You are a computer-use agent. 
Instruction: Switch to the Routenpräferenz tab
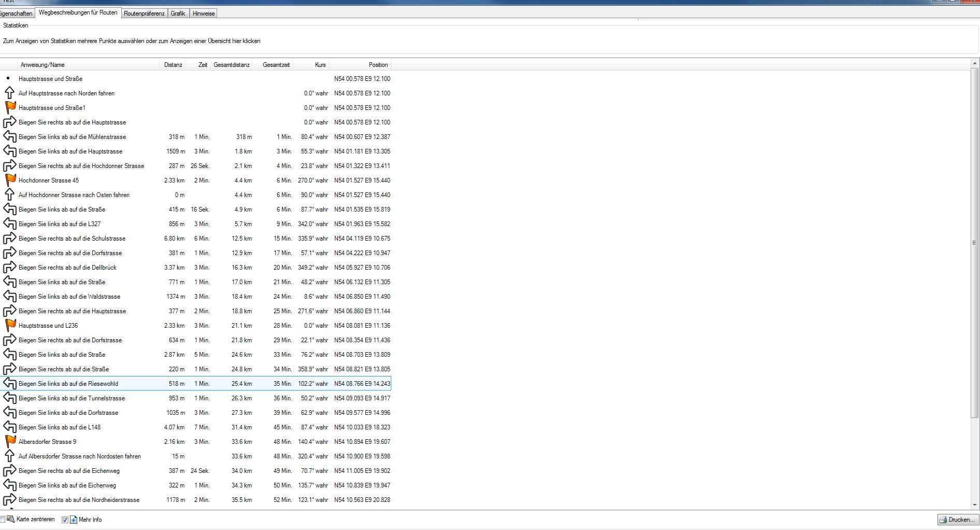click(144, 13)
